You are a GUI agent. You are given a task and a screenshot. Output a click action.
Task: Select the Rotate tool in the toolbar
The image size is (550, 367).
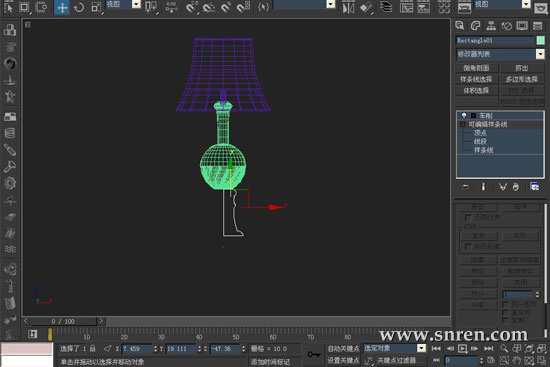click(79, 7)
